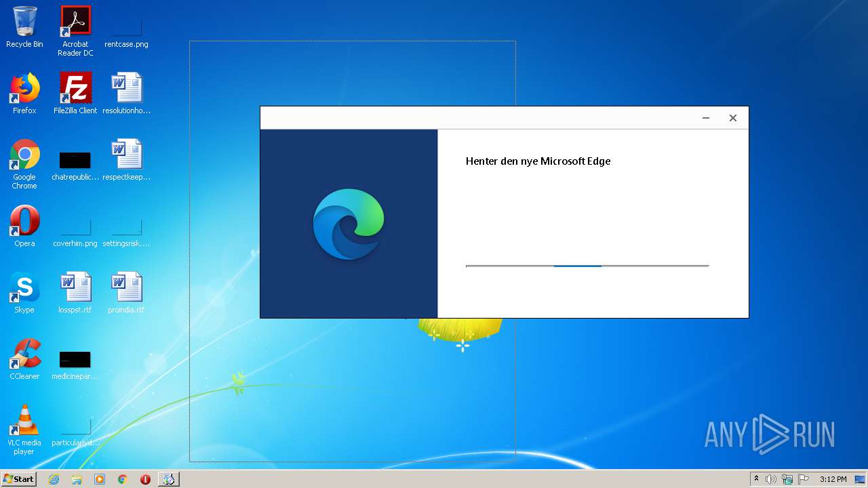Viewport: 868px width, 488px height.
Task: Open the respectkeep... Word document
Action: (126, 161)
